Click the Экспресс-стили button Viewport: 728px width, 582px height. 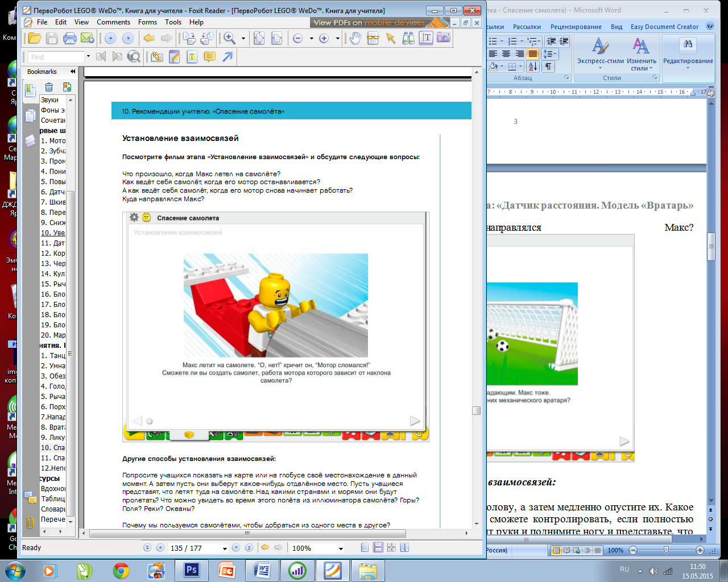coord(600,54)
